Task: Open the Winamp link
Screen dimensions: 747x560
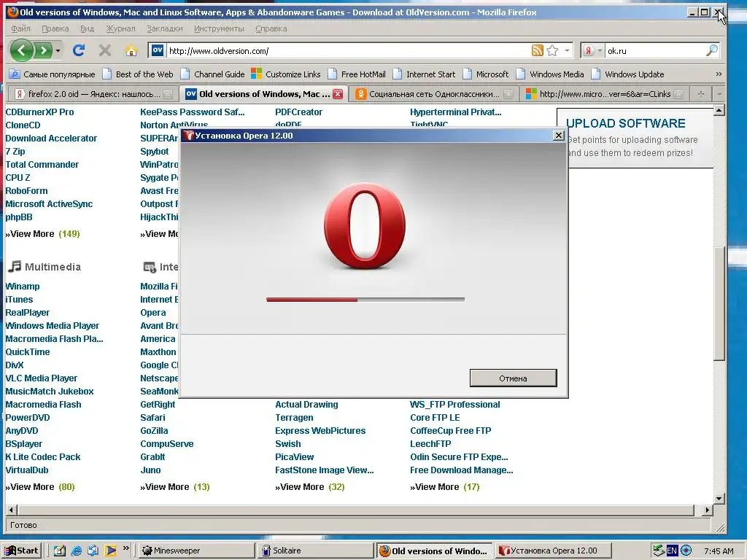Action: pyautogui.click(x=23, y=286)
